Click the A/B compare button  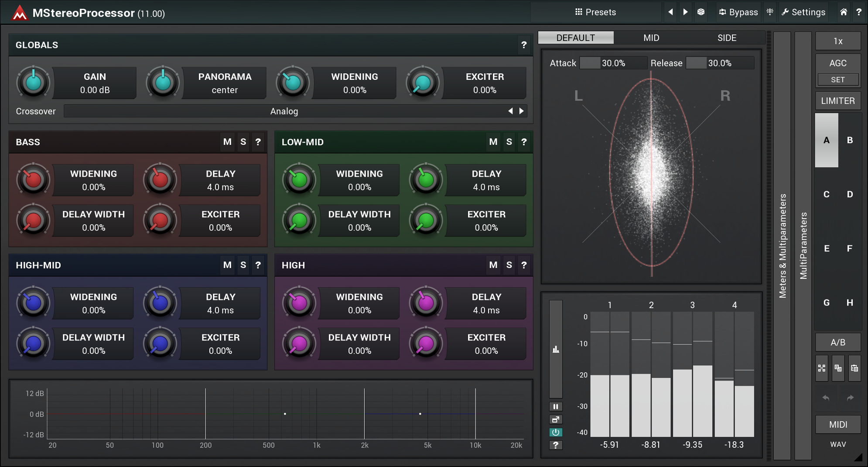pyautogui.click(x=838, y=342)
